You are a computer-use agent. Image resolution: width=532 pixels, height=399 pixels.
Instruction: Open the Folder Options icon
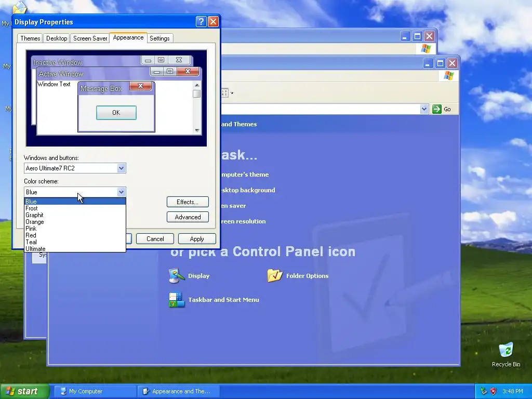pos(298,276)
